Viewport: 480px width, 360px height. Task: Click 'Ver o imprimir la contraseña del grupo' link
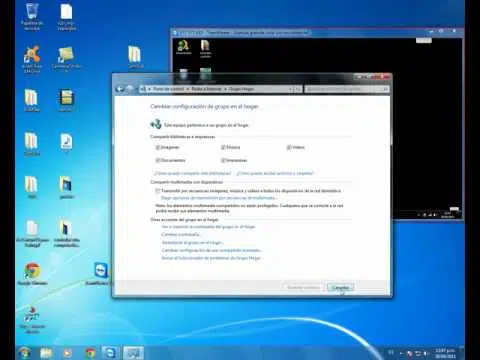point(208,227)
